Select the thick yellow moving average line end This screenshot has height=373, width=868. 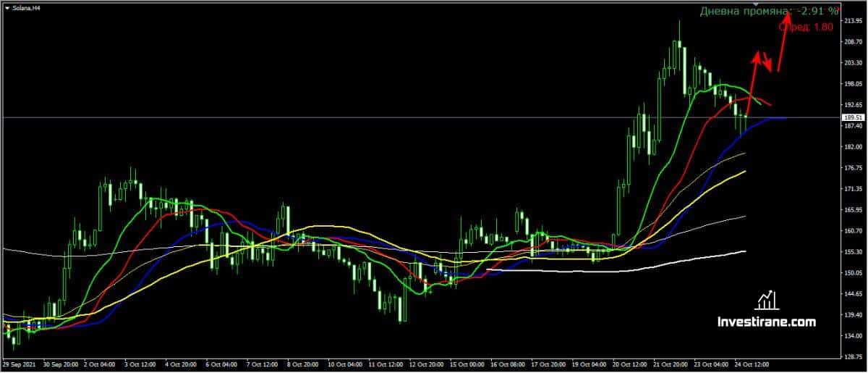tap(744, 172)
